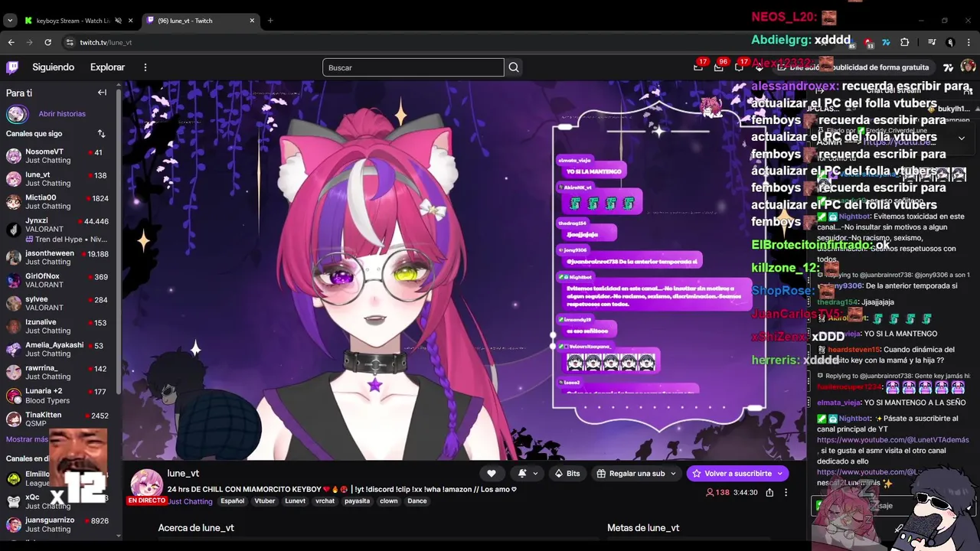Screen dimensions: 980x551
Task: Open the GirlOfNox channel in sidebar
Action: (57, 280)
